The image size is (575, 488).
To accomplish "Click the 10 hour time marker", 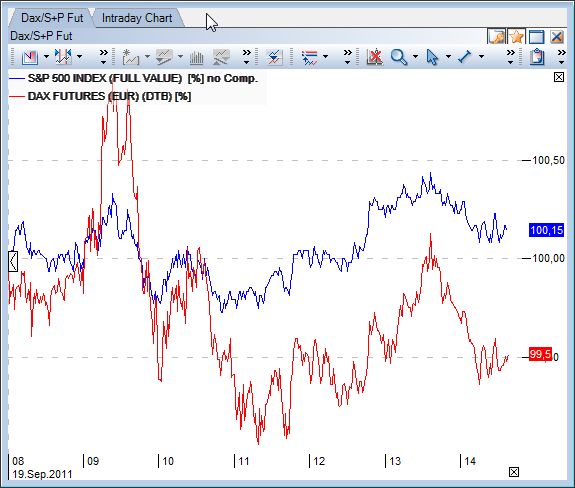I will 168,461.
